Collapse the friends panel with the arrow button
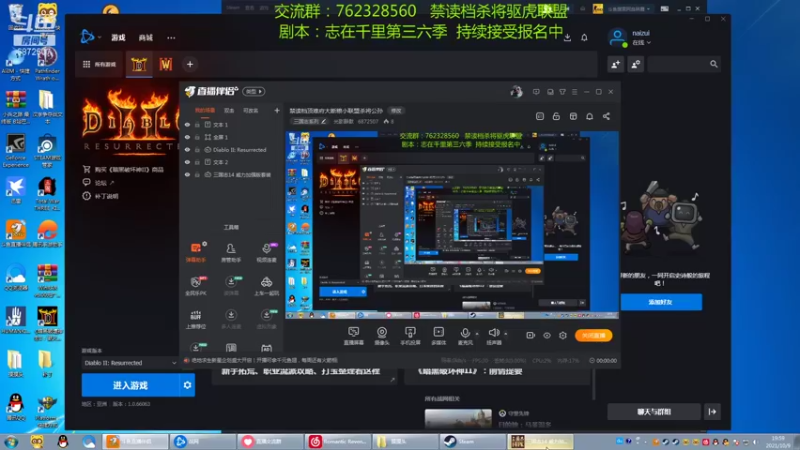The image size is (800, 450). tap(713, 412)
